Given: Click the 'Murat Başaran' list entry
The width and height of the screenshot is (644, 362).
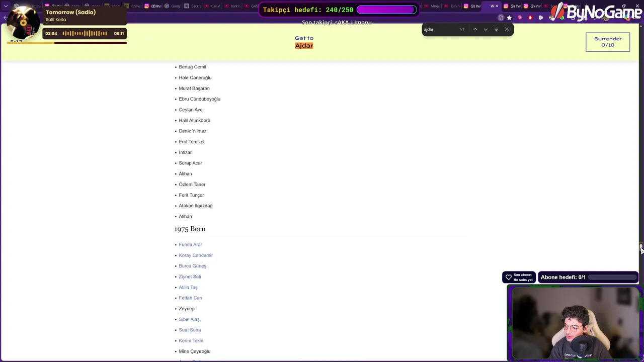Looking at the screenshot, I should pyautogui.click(x=194, y=88).
